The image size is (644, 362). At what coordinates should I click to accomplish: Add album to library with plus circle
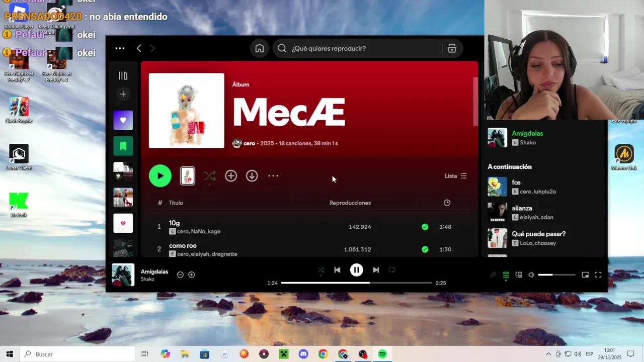tap(231, 176)
